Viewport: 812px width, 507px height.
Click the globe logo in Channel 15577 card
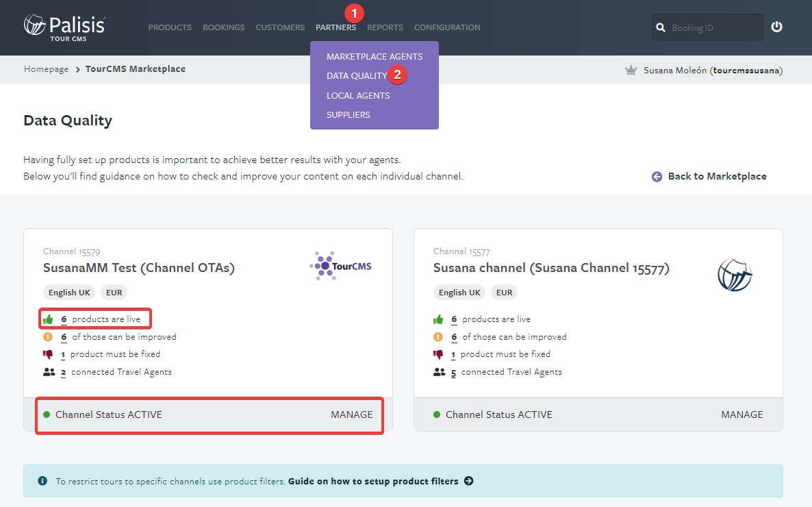tap(735, 275)
